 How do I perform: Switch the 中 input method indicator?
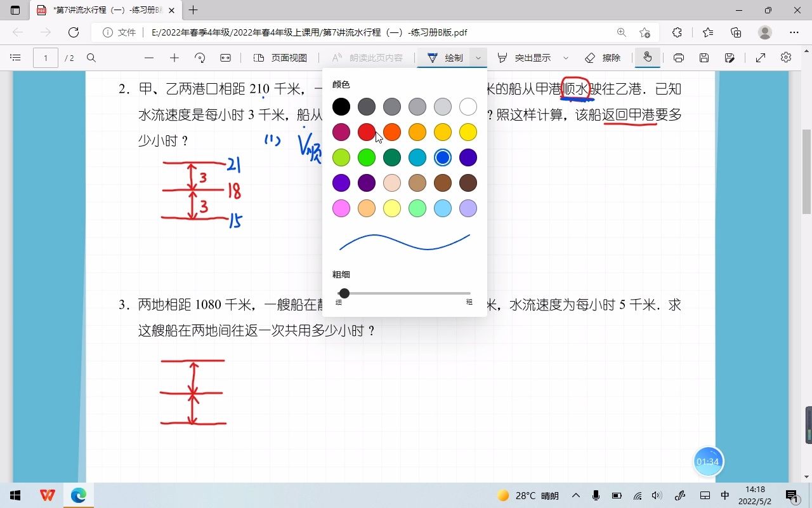pyautogui.click(x=725, y=495)
